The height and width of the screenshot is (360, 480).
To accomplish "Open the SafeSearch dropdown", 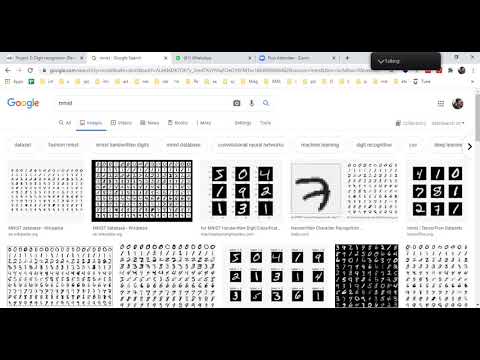I will point(448,123).
